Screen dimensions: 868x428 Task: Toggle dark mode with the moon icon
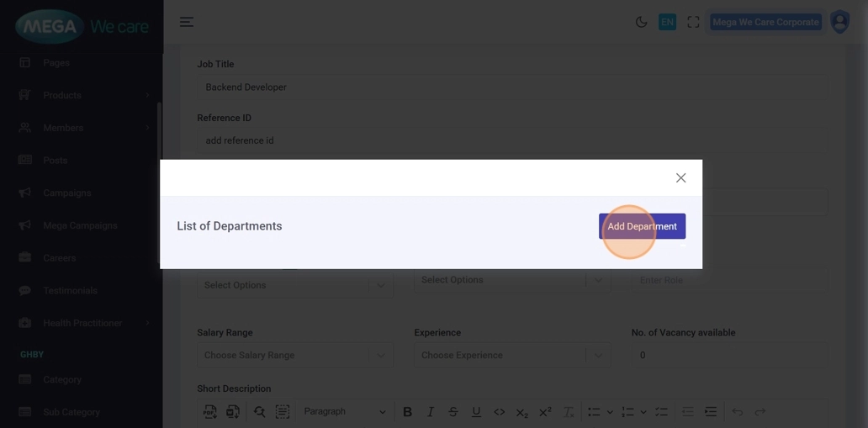click(x=641, y=23)
